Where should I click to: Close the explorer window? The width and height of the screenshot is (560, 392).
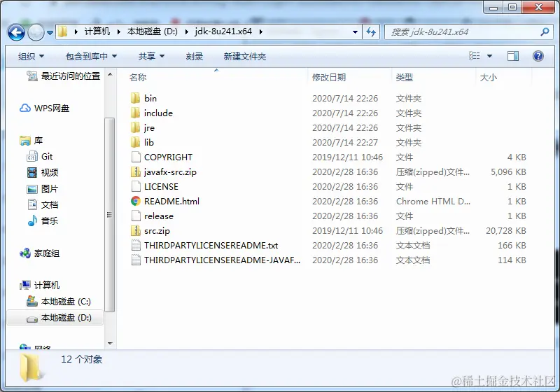(x=538, y=7)
